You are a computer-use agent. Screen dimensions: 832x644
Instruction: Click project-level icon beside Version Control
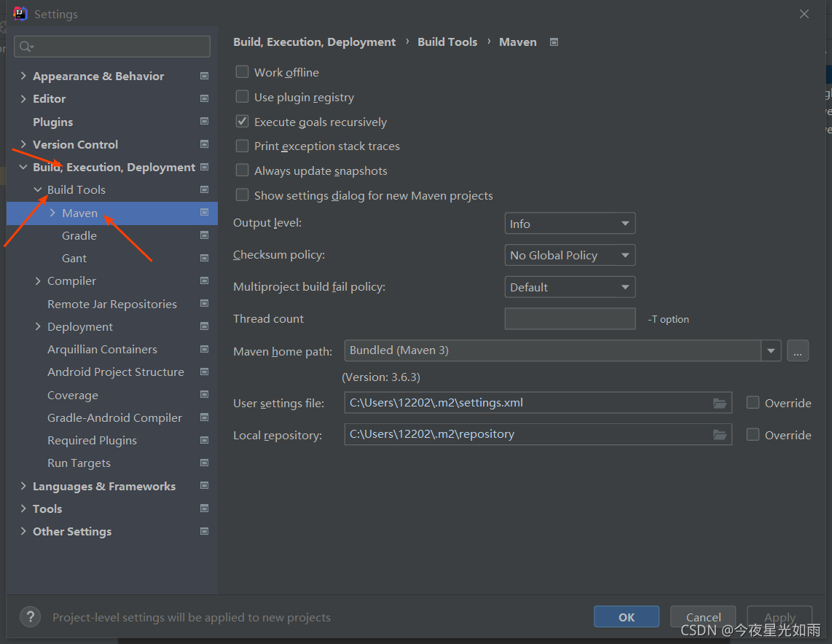204,144
